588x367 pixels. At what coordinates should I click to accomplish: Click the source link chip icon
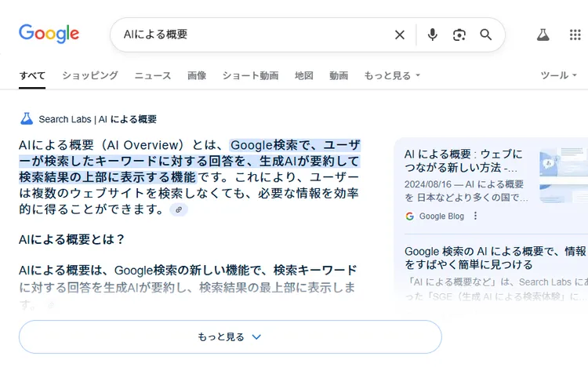(x=179, y=210)
